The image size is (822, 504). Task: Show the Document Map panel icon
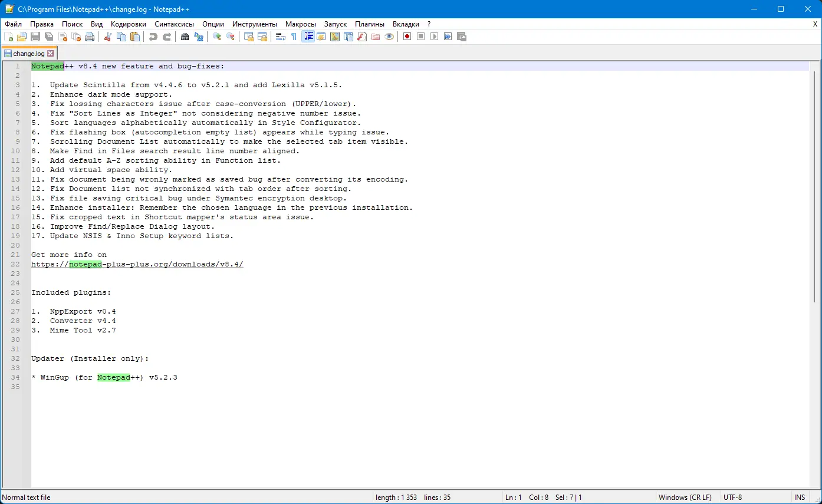coord(335,37)
